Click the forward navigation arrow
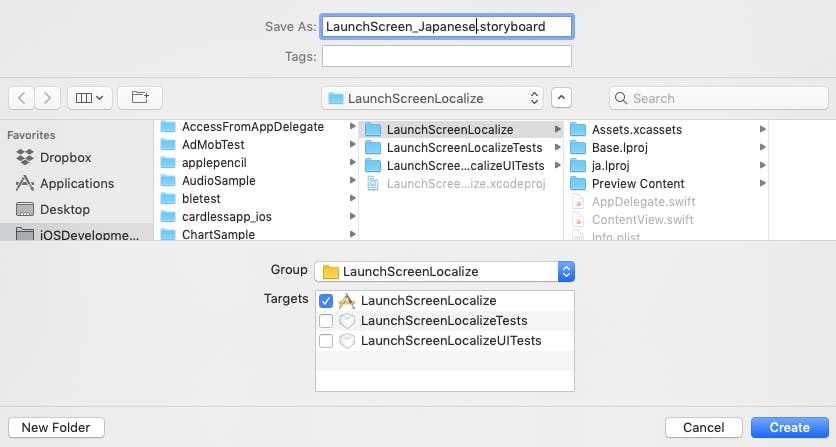This screenshot has height=447, width=836. [x=47, y=98]
